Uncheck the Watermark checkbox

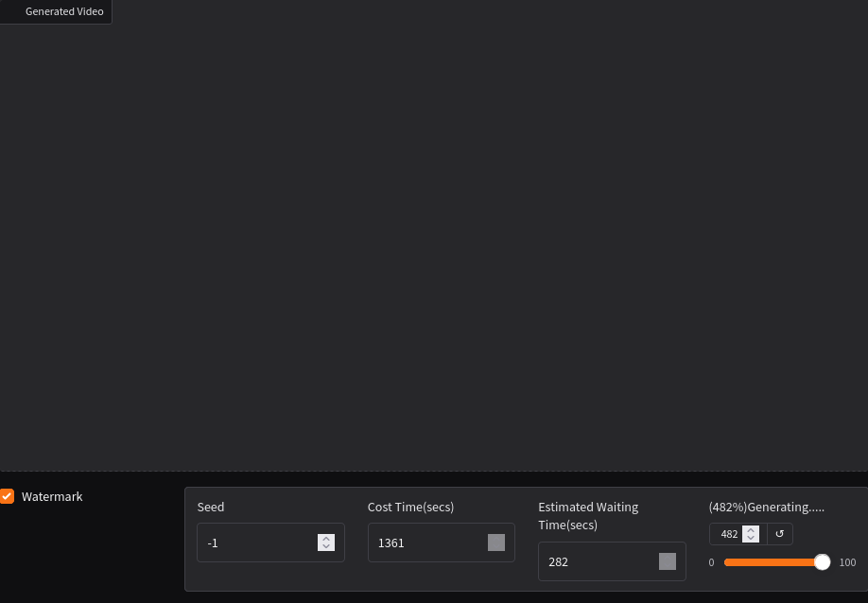pyautogui.click(x=7, y=496)
